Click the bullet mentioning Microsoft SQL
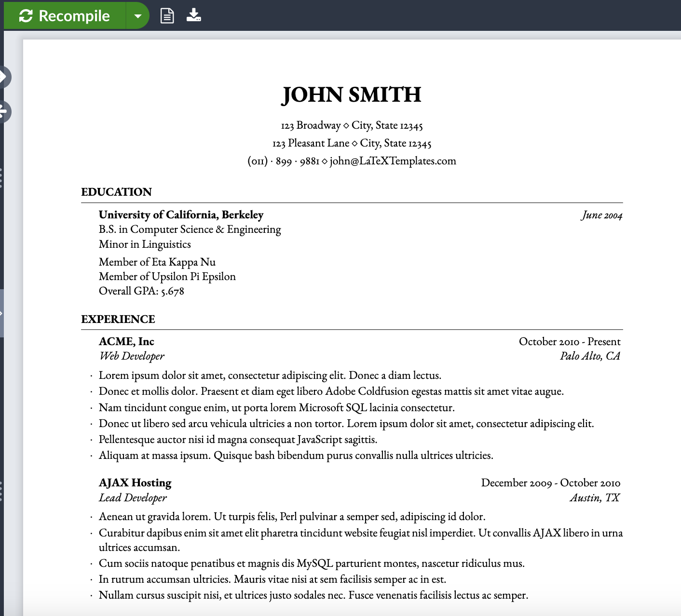 pos(277,408)
